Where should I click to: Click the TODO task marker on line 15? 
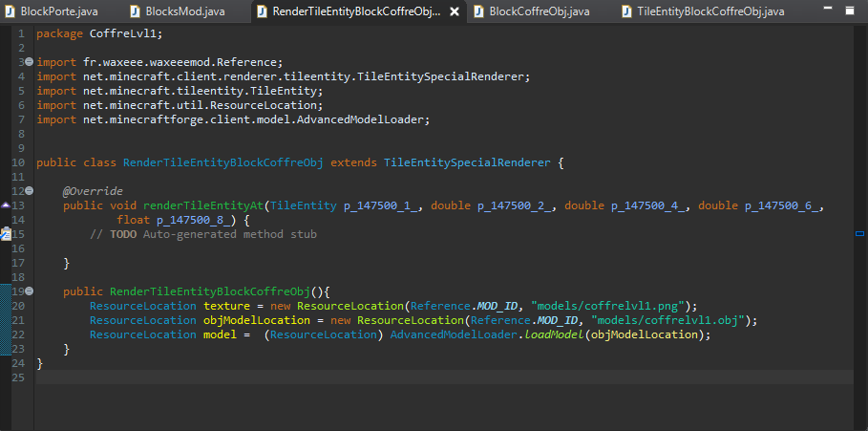[x=6, y=234]
